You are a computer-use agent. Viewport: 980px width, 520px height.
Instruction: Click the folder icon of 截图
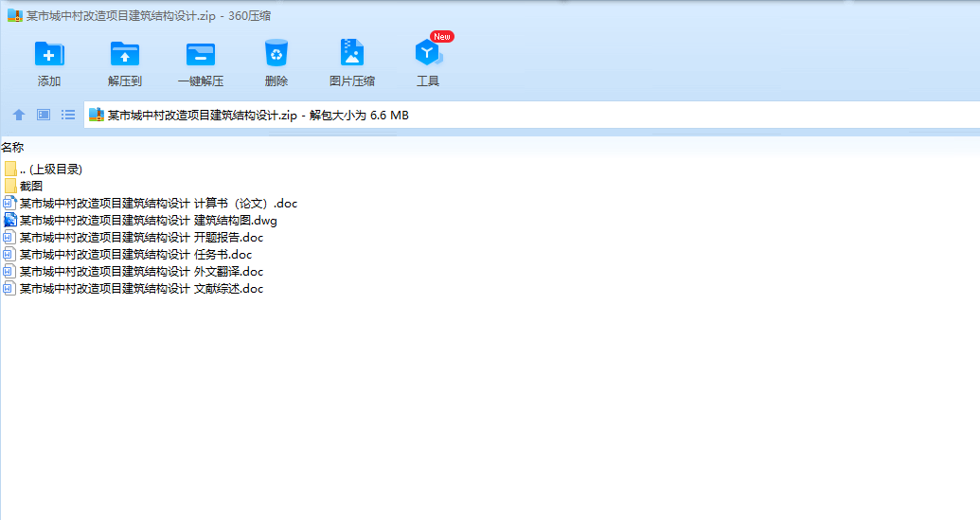point(10,186)
